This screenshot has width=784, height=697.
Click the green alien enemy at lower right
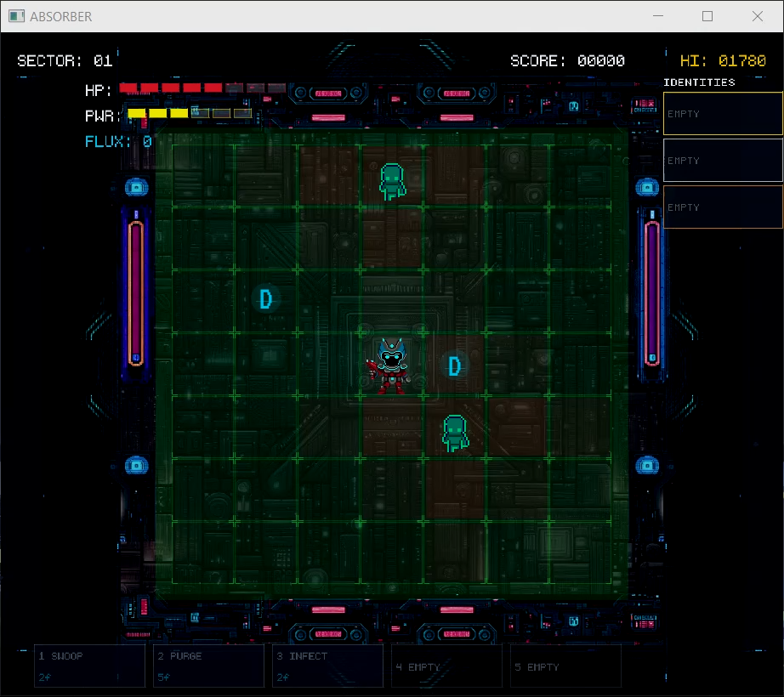click(456, 433)
